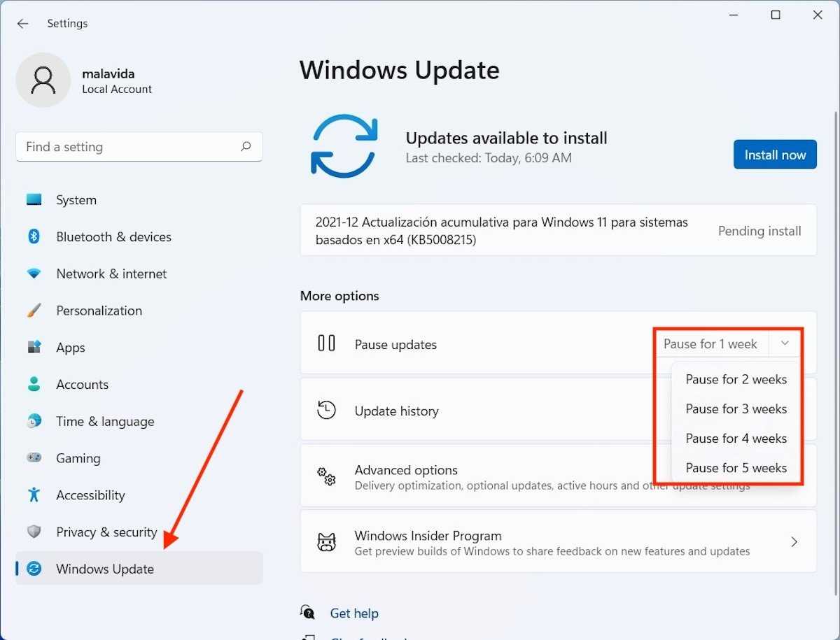Click the Apps icon in sidebar

34,348
